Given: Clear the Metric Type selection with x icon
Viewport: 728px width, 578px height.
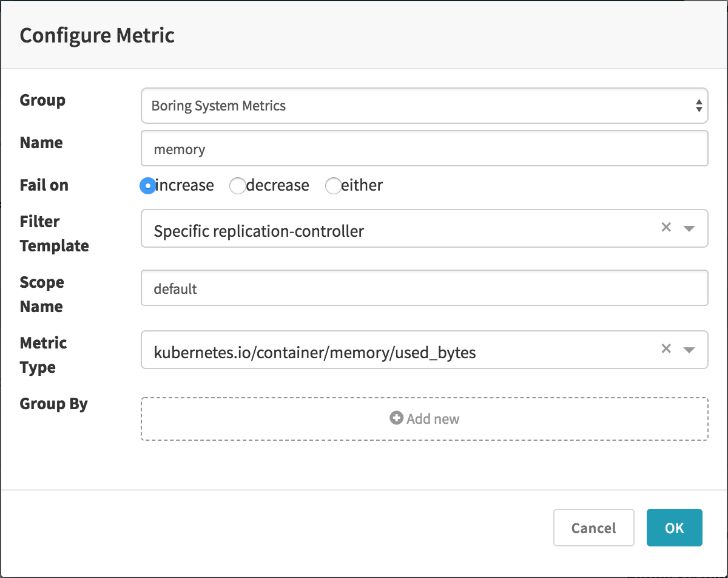Looking at the screenshot, I should pos(666,349).
